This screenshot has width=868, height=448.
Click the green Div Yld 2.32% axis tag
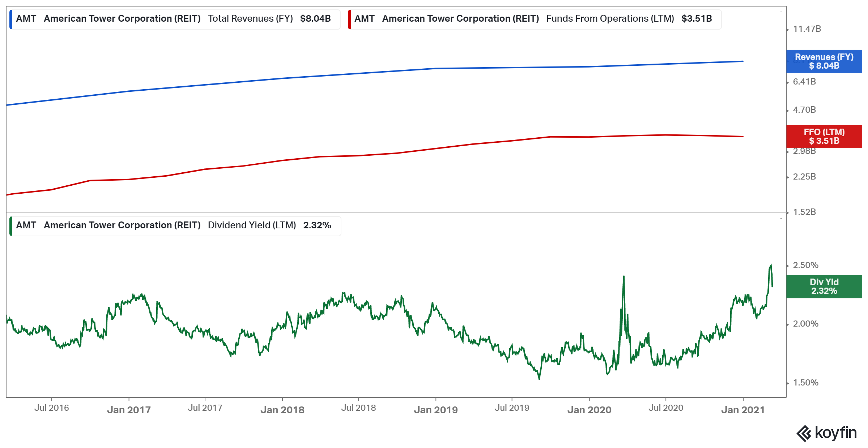click(x=824, y=287)
